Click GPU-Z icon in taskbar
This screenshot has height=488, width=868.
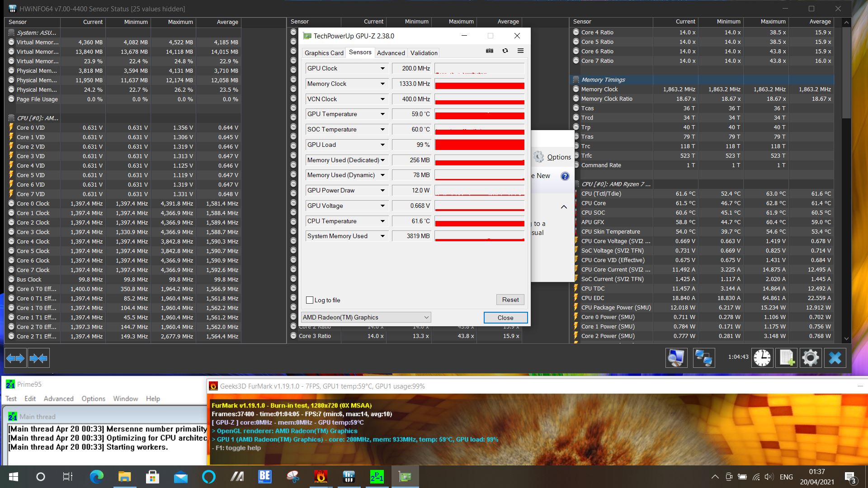[x=405, y=477]
